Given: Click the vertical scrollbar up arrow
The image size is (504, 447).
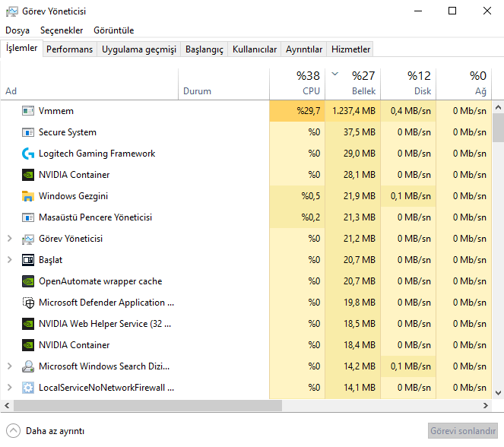Looking at the screenshot, I should (498, 107).
